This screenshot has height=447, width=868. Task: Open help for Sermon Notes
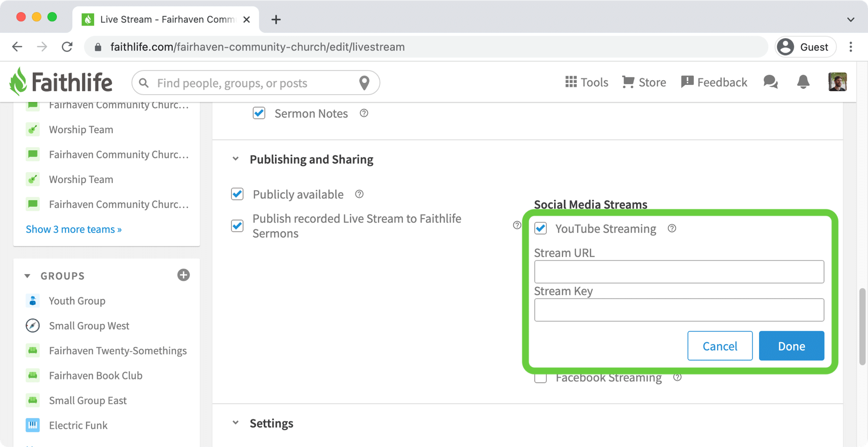364,113
